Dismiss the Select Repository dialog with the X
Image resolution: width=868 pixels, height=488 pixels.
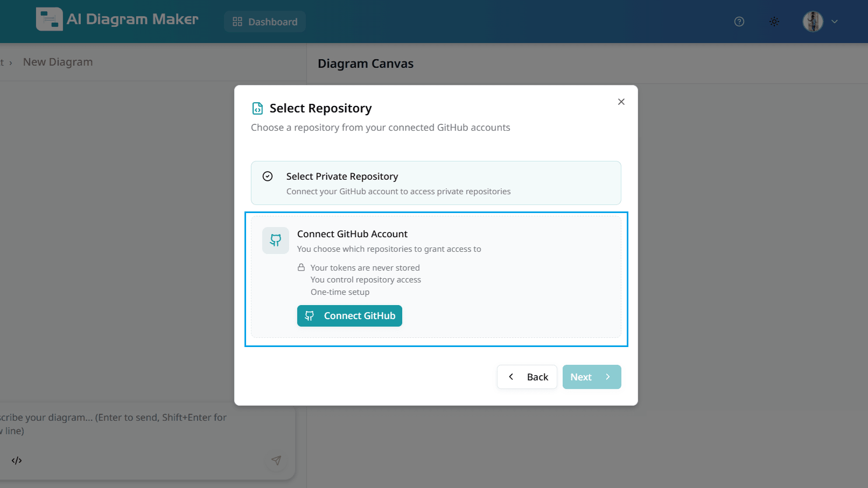621,102
